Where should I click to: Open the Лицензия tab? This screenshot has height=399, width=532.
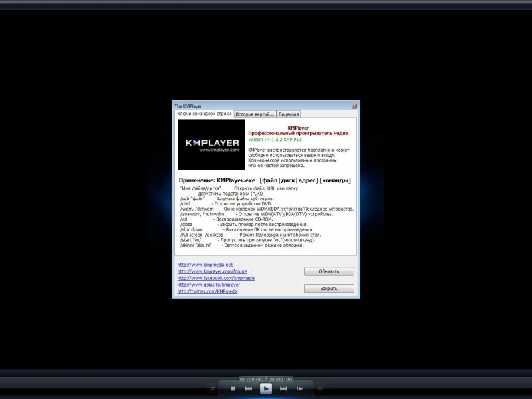coord(289,114)
